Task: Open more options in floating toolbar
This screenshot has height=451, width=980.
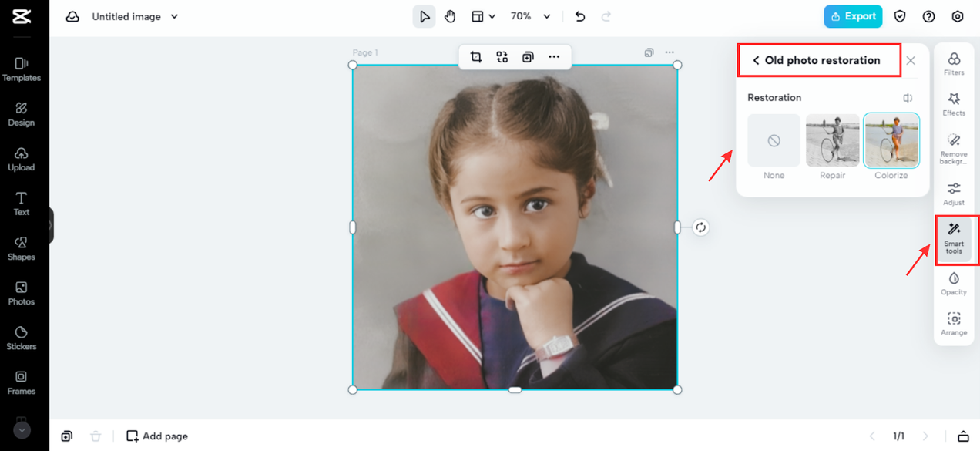Action: tap(554, 56)
